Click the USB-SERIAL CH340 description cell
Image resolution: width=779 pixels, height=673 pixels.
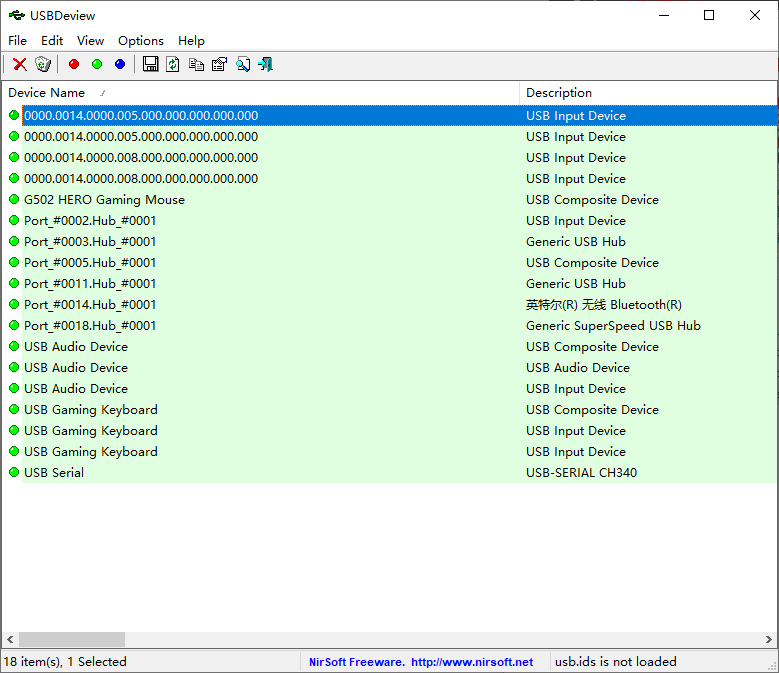[x=581, y=472]
